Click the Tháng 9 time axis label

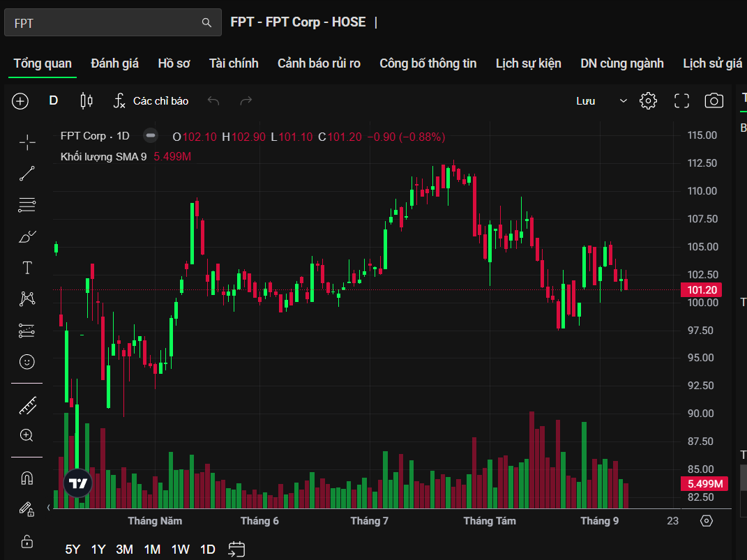click(x=600, y=521)
